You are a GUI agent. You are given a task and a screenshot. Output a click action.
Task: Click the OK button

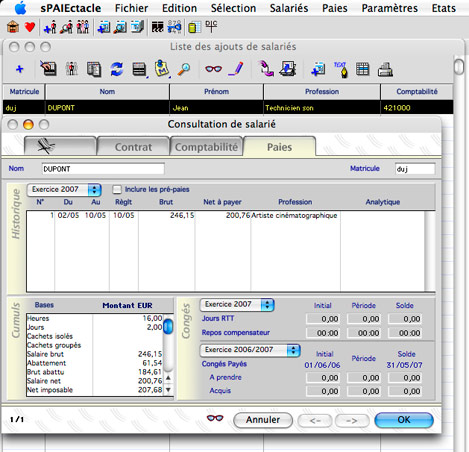(404, 420)
